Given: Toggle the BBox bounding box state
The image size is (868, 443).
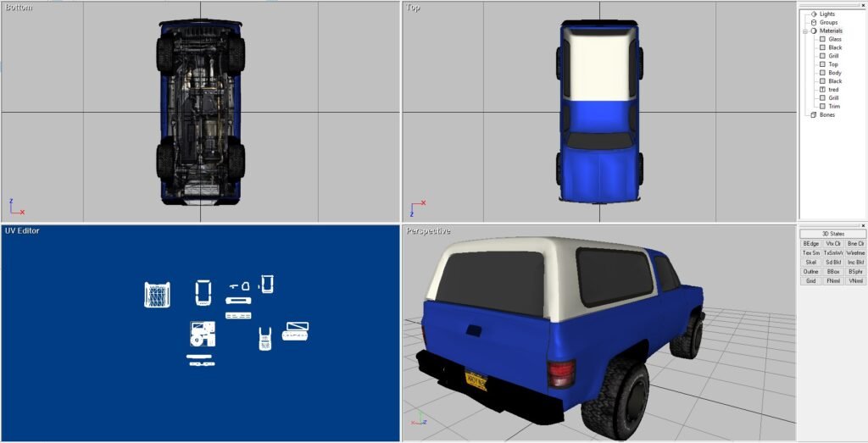Looking at the screenshot, I should [833, 271].
